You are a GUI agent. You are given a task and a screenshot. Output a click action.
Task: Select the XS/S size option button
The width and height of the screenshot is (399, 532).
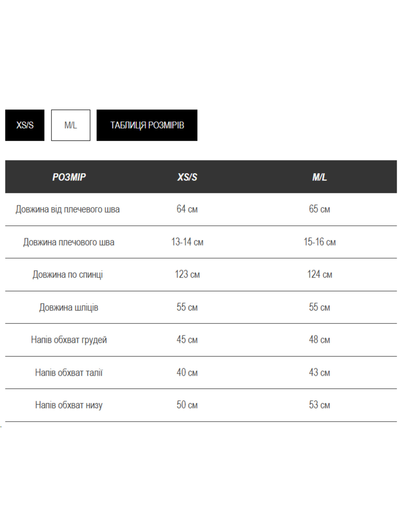[25, 125]
